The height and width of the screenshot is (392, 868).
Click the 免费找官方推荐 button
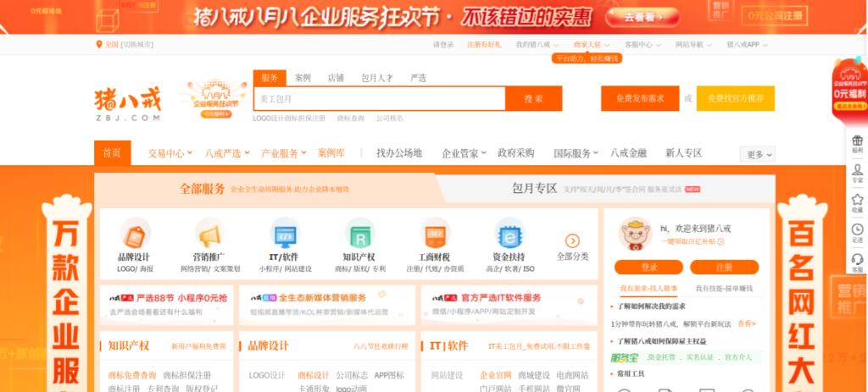[736, 98]
